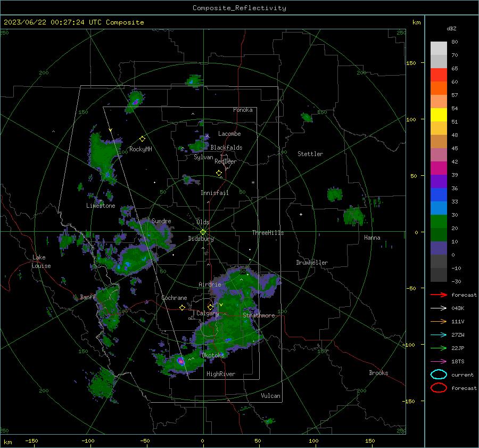Click the Didsbury town label
This screenshot has height=448, width=479.
pyautogui.click(x=201, y=239)
